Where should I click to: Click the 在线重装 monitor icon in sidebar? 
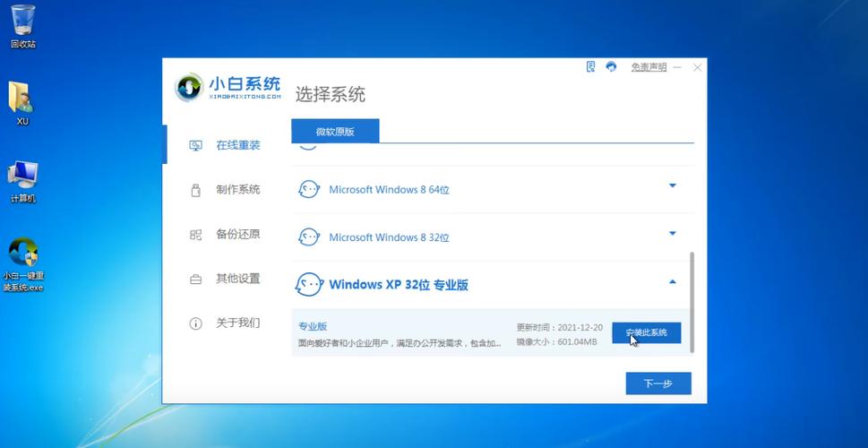[195, 145]
